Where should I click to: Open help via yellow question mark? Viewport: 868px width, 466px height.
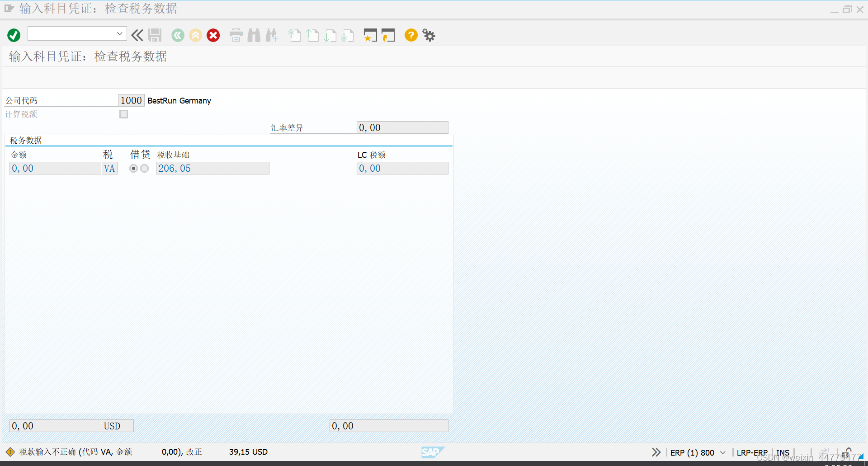pos(411,35)
